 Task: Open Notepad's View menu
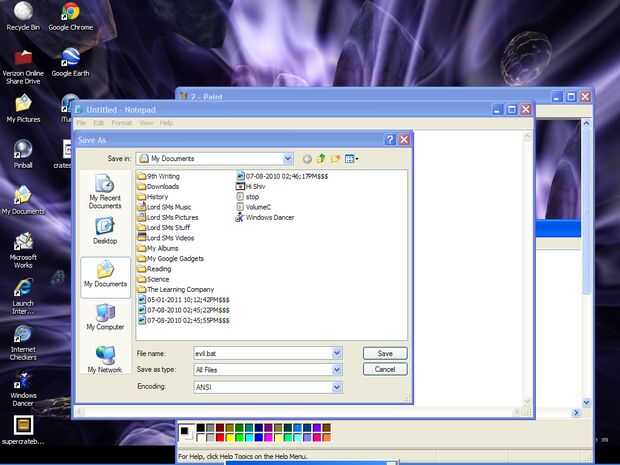click(146, 123)
